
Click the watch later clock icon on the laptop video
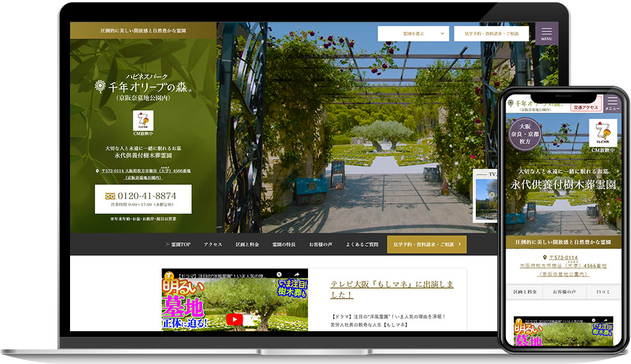point(280,274)
